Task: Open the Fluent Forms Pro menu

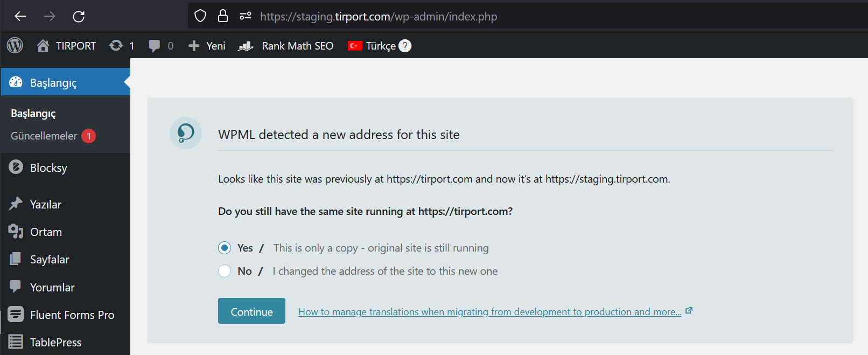Action: click(x=72, y=315)
